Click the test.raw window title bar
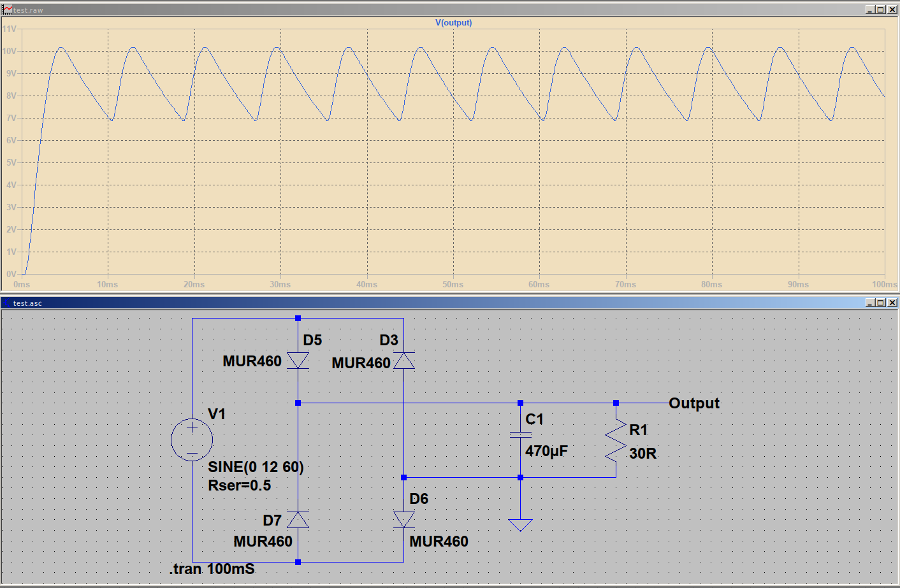Image resolution: width=900 pixels, height=588 pixels. coord(449,10)
